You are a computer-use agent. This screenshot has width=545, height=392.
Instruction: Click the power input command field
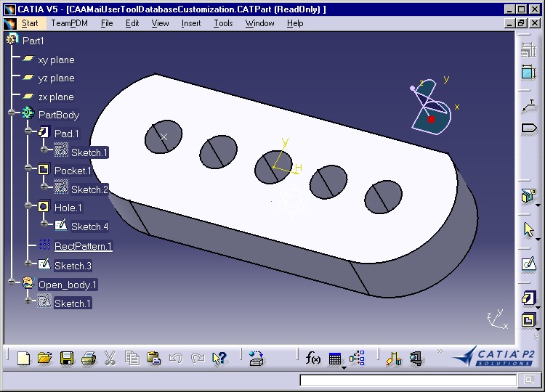(408, 380)
